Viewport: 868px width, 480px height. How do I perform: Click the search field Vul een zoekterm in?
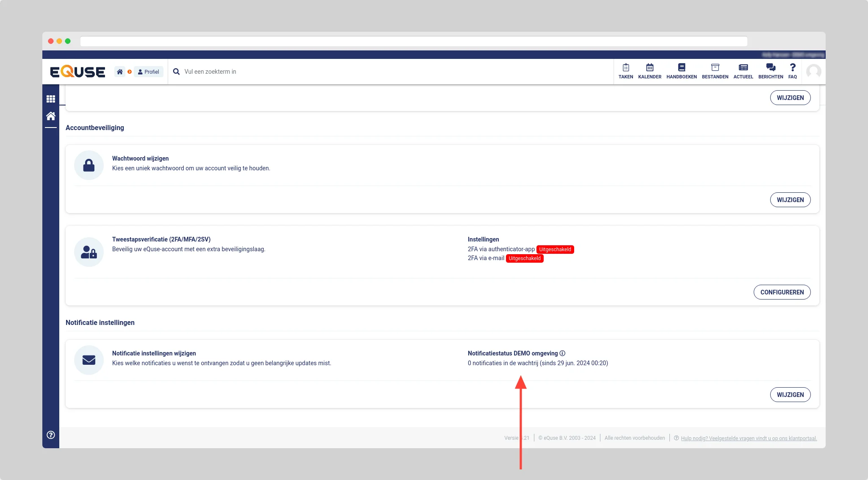pos(296,72)
